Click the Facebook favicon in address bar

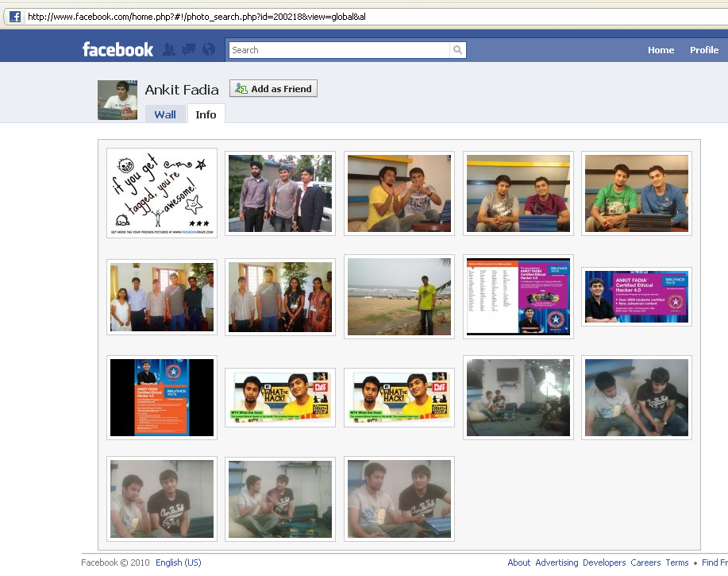tap(14, 16)
